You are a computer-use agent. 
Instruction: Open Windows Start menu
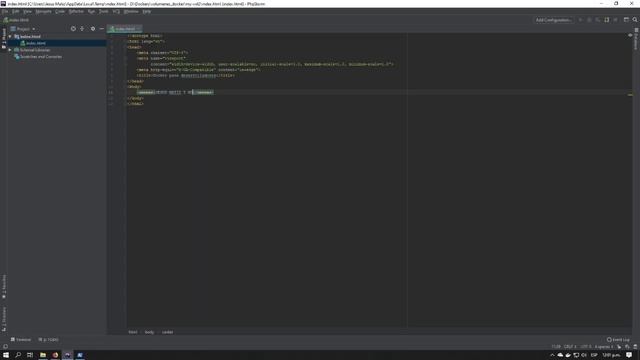pos(6,355)
